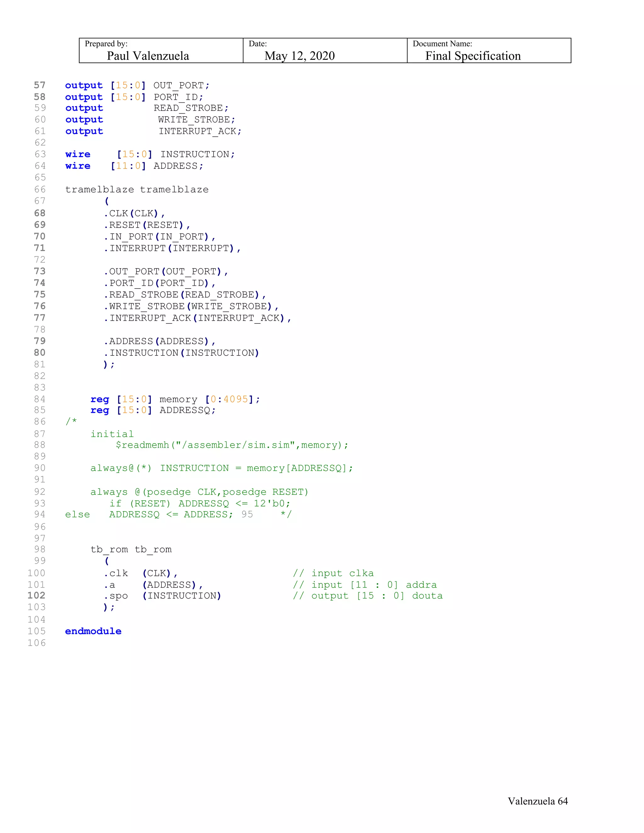This screenshot has width=644, height=833.
Task: Click 'tb_rom tb_rom' instantiation text
Action: pos(131,549)
